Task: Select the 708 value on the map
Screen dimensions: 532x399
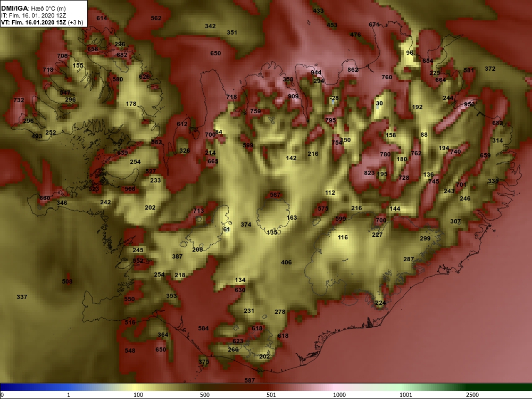Action: 62,56
